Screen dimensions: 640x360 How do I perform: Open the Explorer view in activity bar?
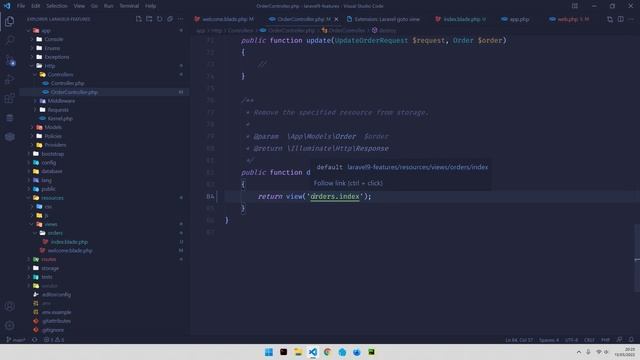coord(9,21)
